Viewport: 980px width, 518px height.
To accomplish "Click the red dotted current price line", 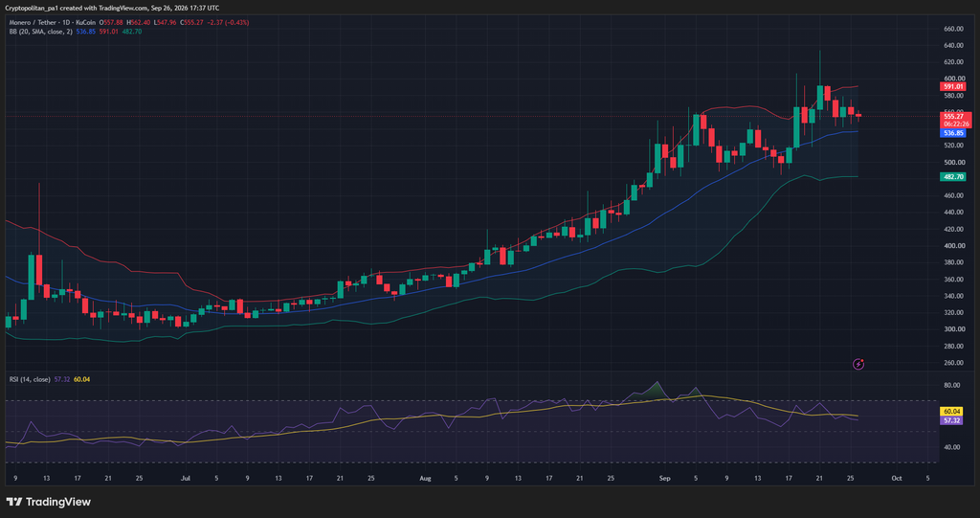I will [x=469, y=117].
